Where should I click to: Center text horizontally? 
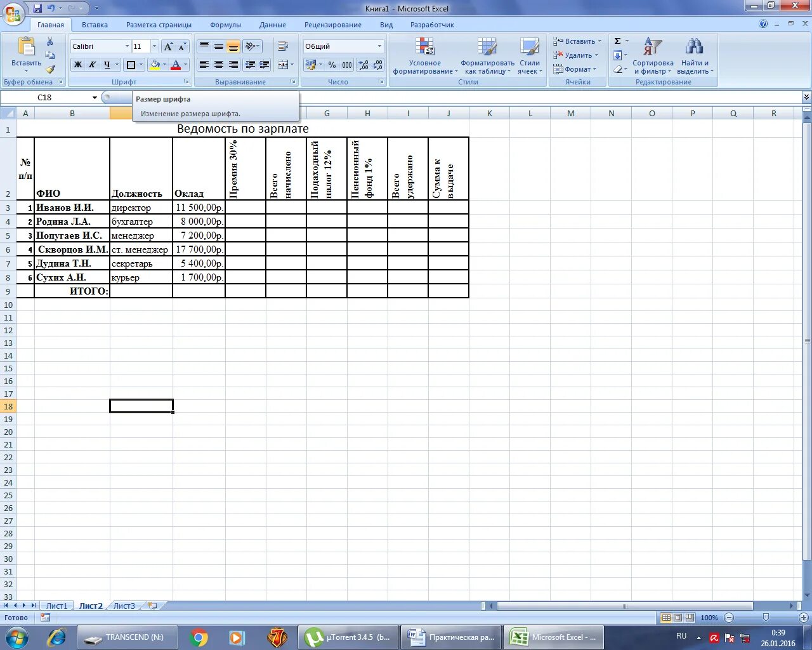(218, 65)
